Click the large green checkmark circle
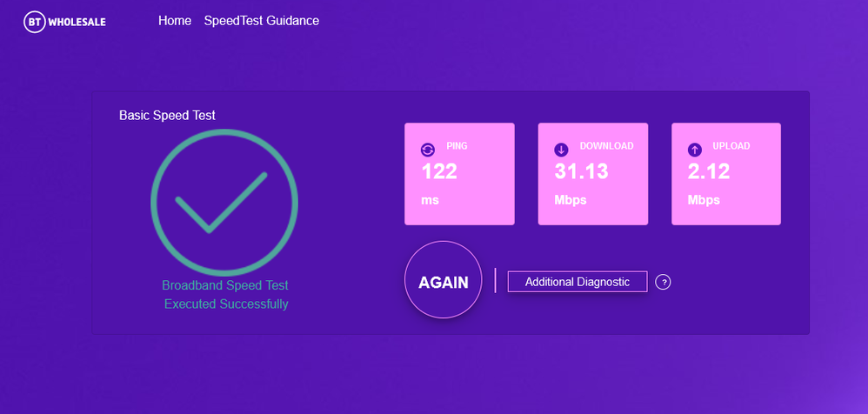This screenshot has height=414, width=868. pos(224,202)
